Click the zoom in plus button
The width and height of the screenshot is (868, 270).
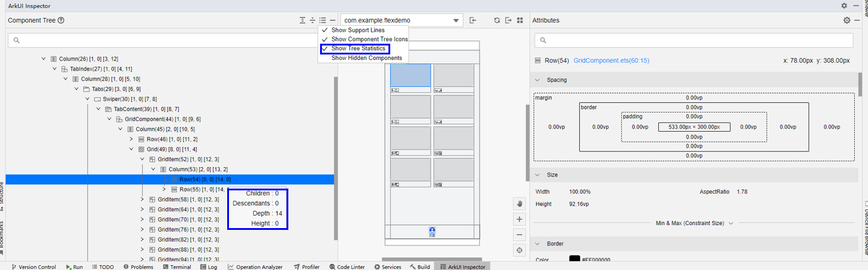[520, 219]
